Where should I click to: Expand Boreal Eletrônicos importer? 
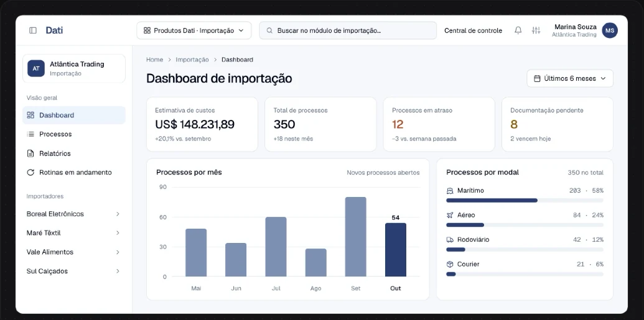pyautogui.click(x=74, y=214)
